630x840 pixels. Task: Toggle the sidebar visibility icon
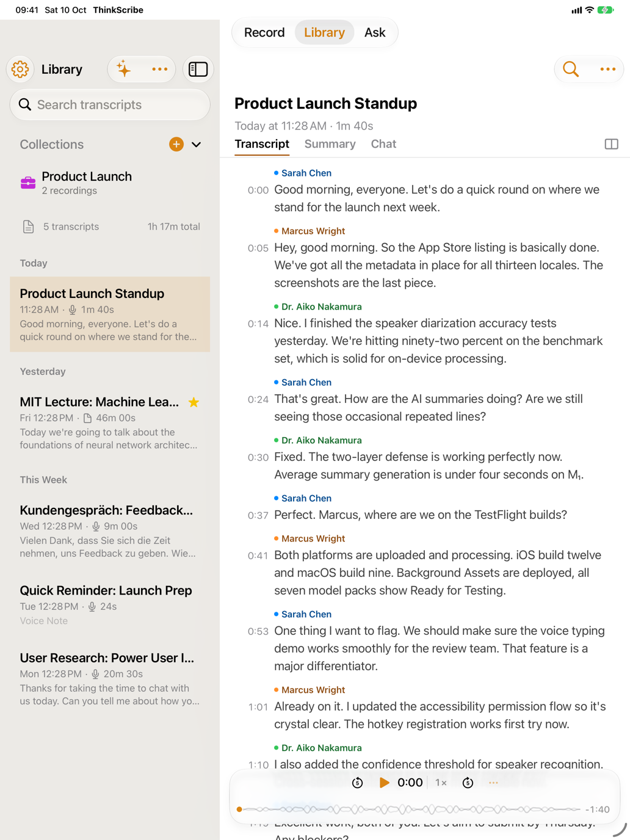pyautogui.click(x=198, y=69)
